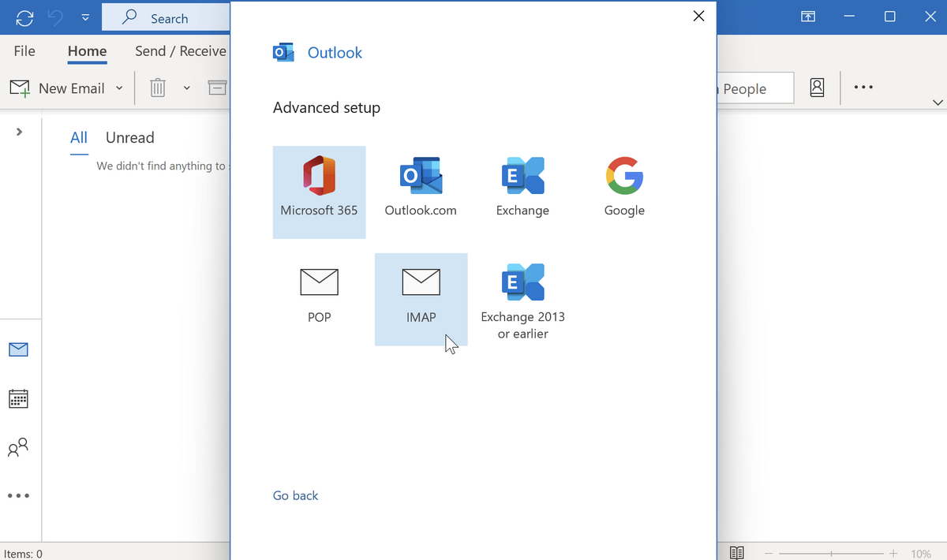The width and height of the screenshot is (947, 560).
Task: Close the Advanced setup dialog
Action: point(698,16)
